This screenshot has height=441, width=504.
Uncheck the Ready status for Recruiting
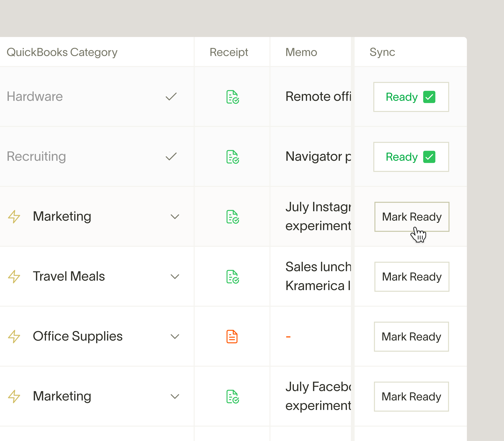click(x=429, y=157)
